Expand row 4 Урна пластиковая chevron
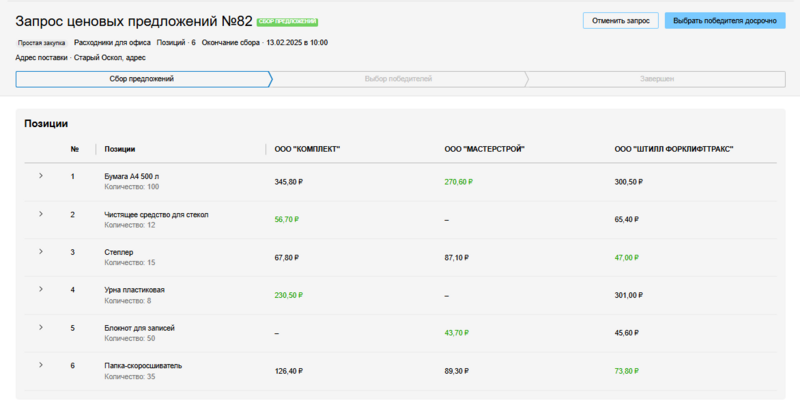The width and height of the screenshot is (800, 401). click(x=41, y=289)
